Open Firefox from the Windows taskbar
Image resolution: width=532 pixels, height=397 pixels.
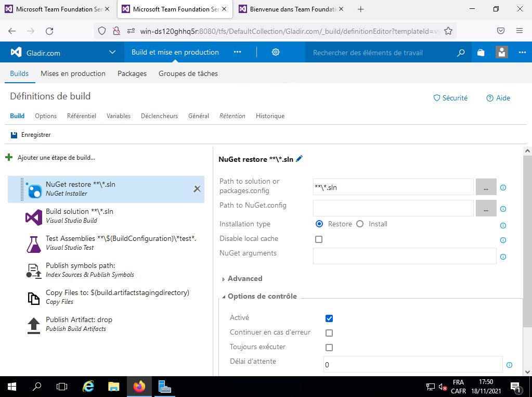pos(139,387)
